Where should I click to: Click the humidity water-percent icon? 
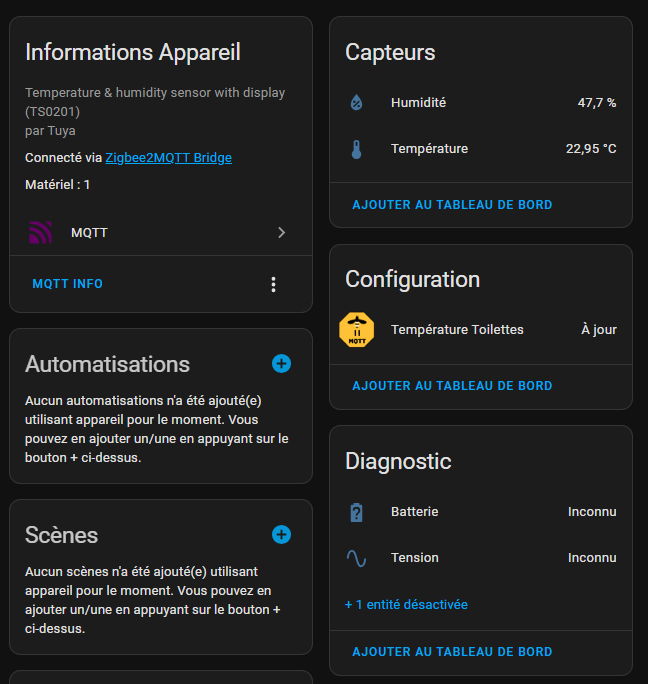click(x=356, y=103)
